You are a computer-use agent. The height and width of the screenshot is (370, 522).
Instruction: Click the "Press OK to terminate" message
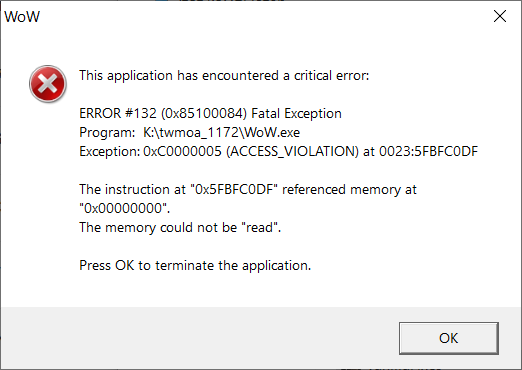coord(195,266)
